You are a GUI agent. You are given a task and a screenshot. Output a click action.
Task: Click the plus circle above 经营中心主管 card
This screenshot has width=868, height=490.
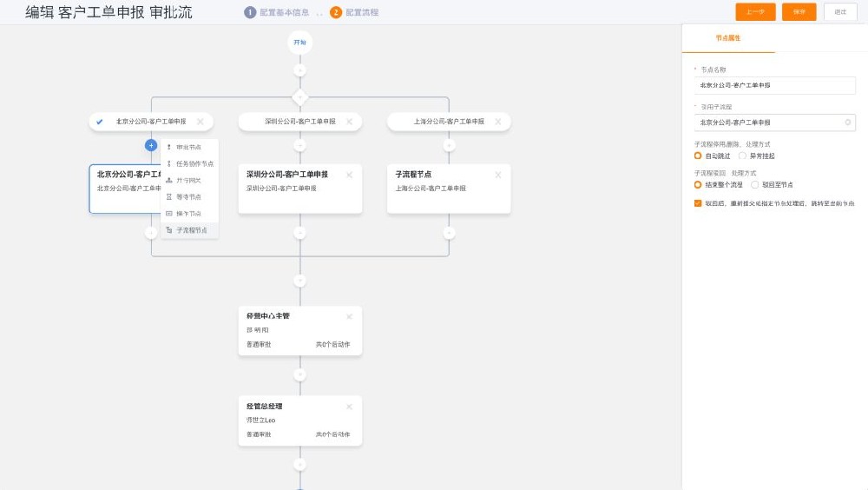(300, 281)
